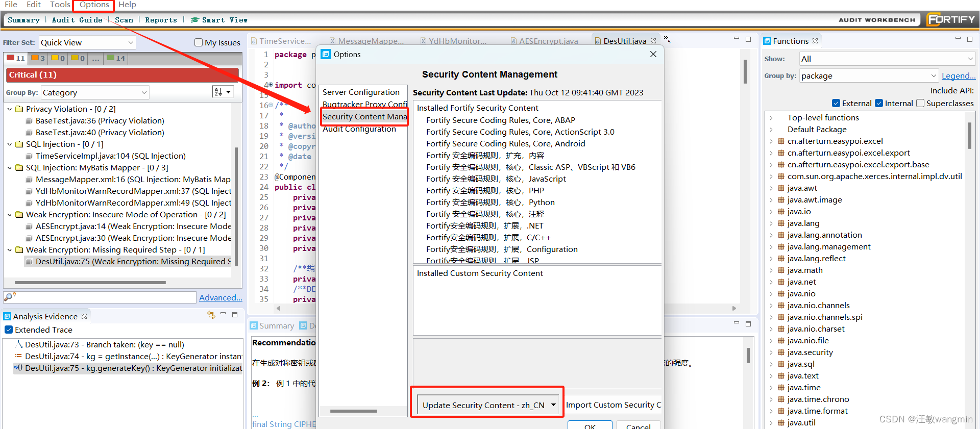This screenshot has width=980, height=429.
Task: Open the Legend link
Action: 959,75
